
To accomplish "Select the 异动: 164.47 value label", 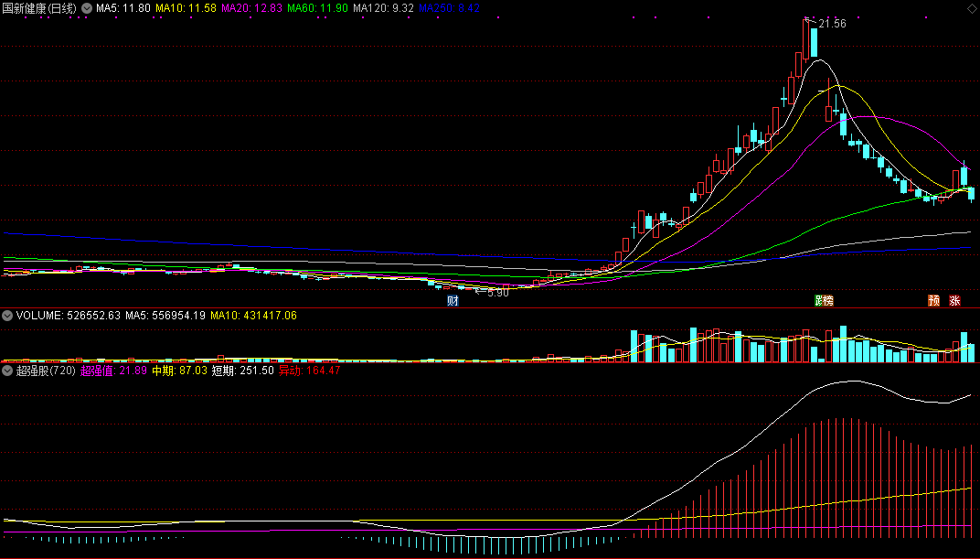I will 309,371.
